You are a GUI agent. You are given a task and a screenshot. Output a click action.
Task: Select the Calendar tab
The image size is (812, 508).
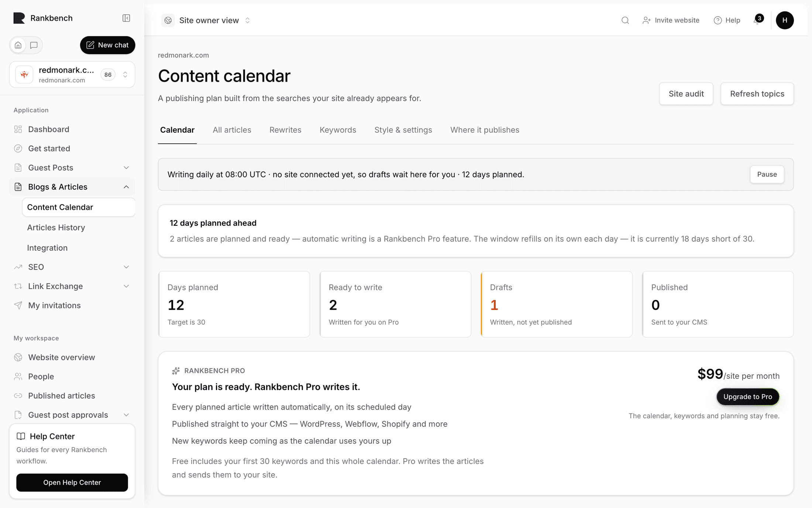click(x=177, y=130)
